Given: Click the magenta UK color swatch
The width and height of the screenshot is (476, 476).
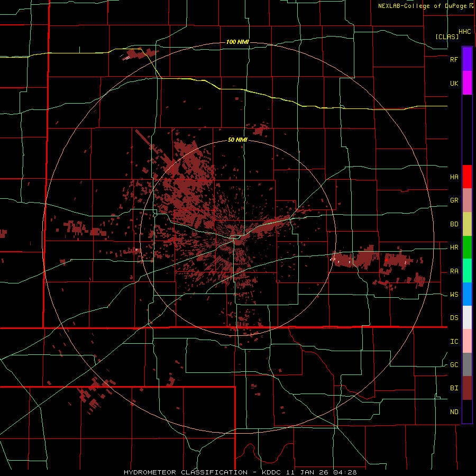Looking at the screenshot, I should pos(467,83).
